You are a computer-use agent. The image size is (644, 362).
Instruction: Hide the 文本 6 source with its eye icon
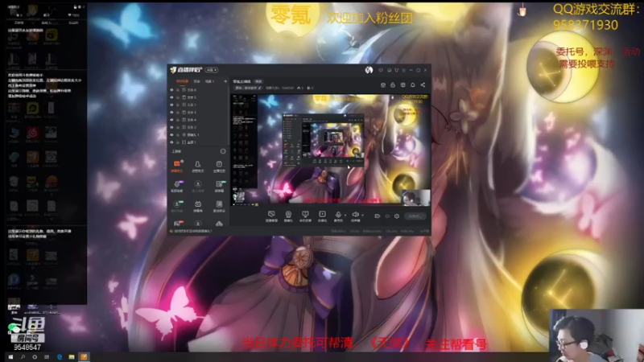tap(171, 90)
